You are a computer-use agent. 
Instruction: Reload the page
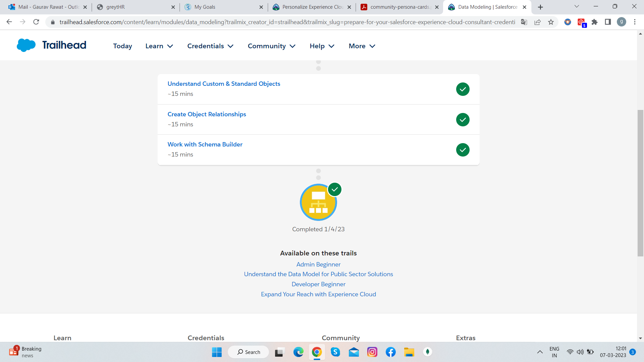(x=36, y=22)
